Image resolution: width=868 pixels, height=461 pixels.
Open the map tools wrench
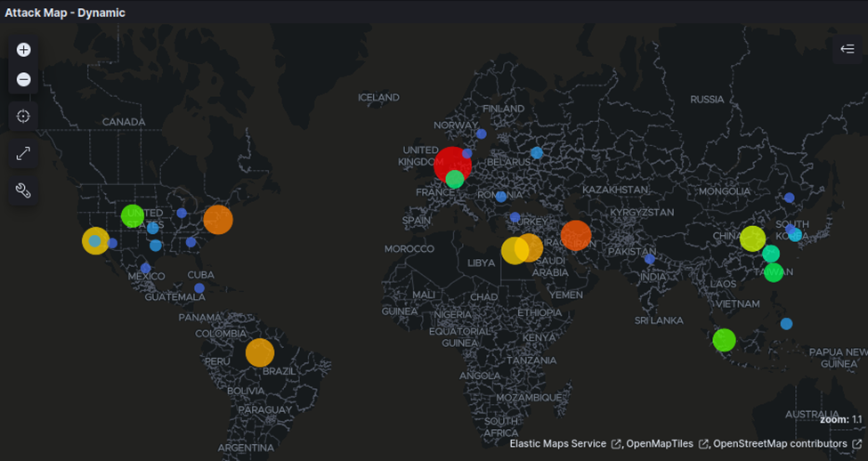[23, 191]
